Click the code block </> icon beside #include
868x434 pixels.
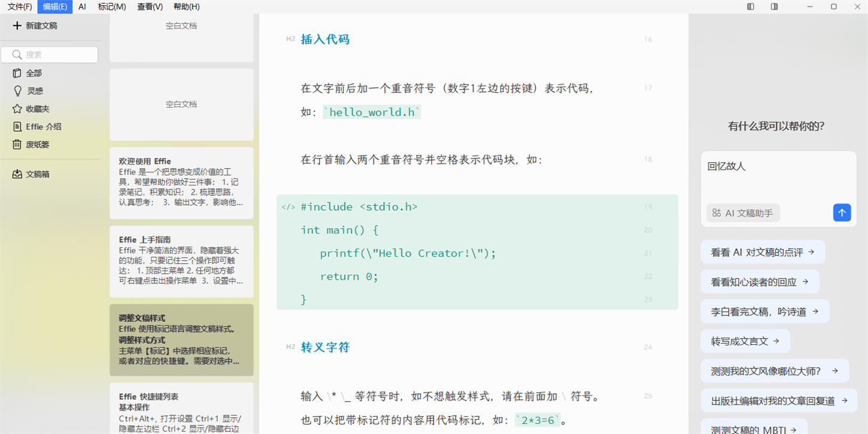[x=288, y=207]
